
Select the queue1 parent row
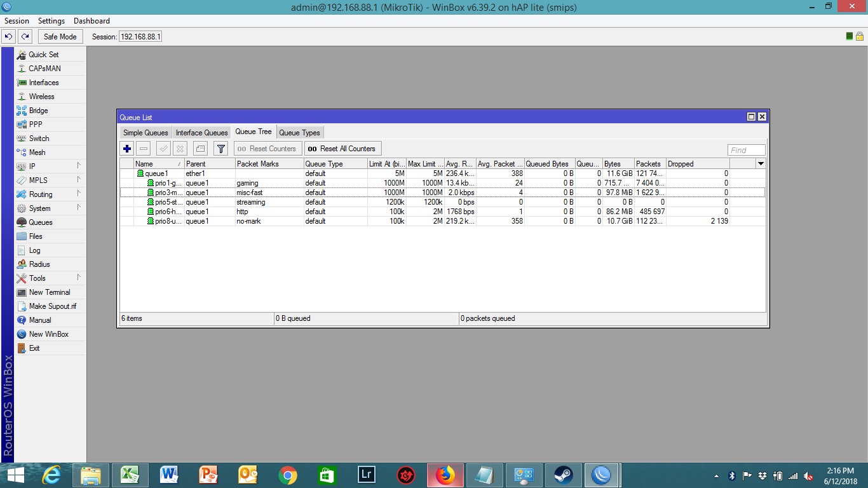click(x=442, y=173)
